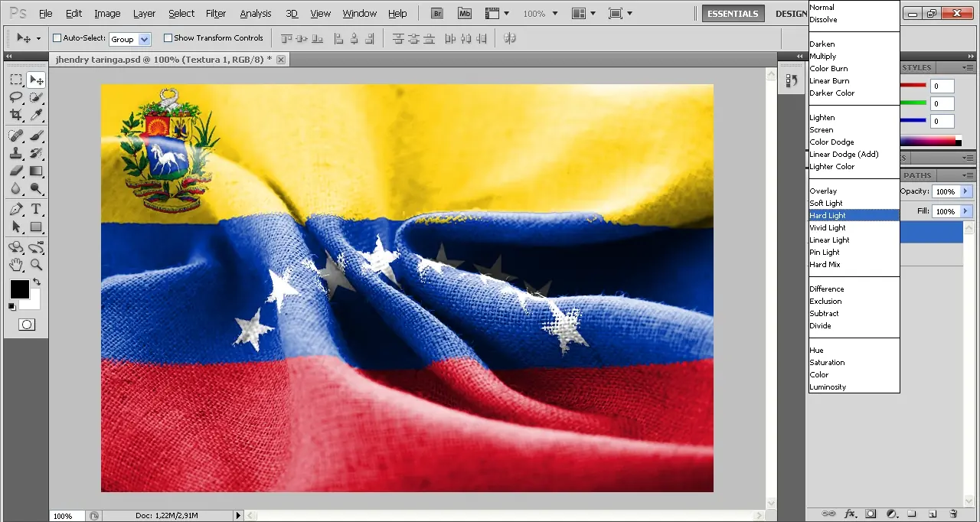Select the Path Selection tool

point(15,227)
